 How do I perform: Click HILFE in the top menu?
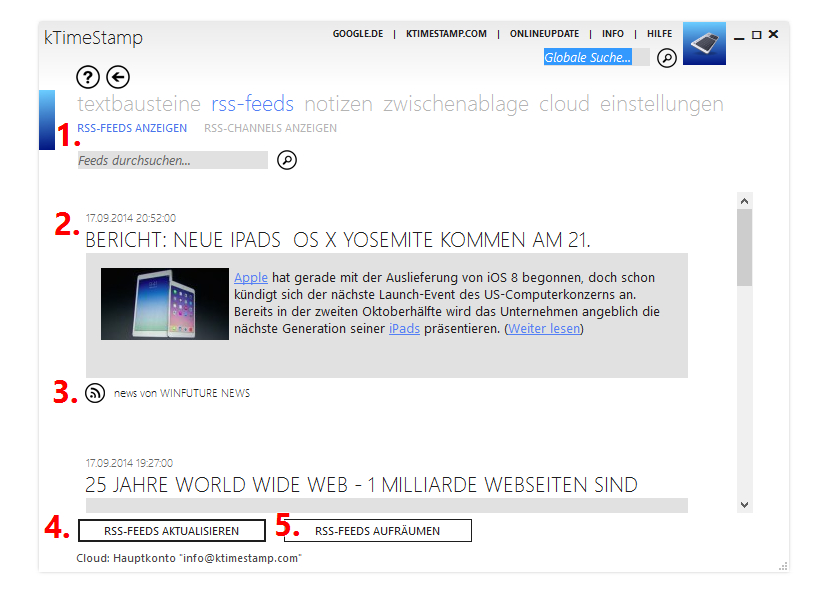pyautogui.click(x=659, y=34)
